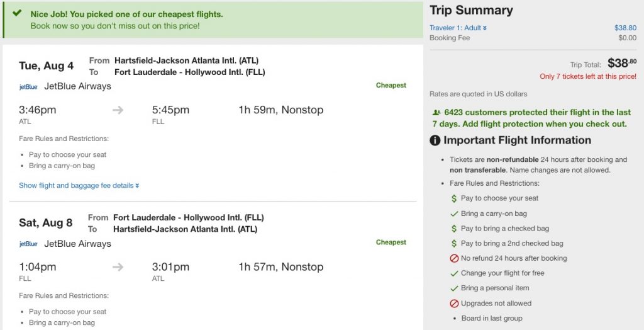Viewport: 644px width, 330px height.
Task: Expand the Traveler 1: Adult price breakdown
Action: pos(458,28)
